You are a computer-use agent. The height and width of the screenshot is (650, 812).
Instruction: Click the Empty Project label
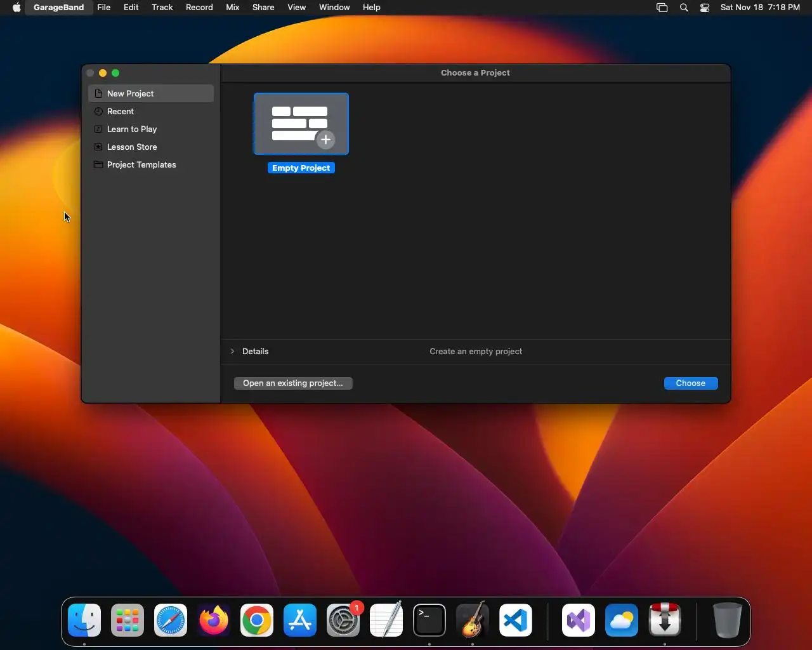pos(301,168)
